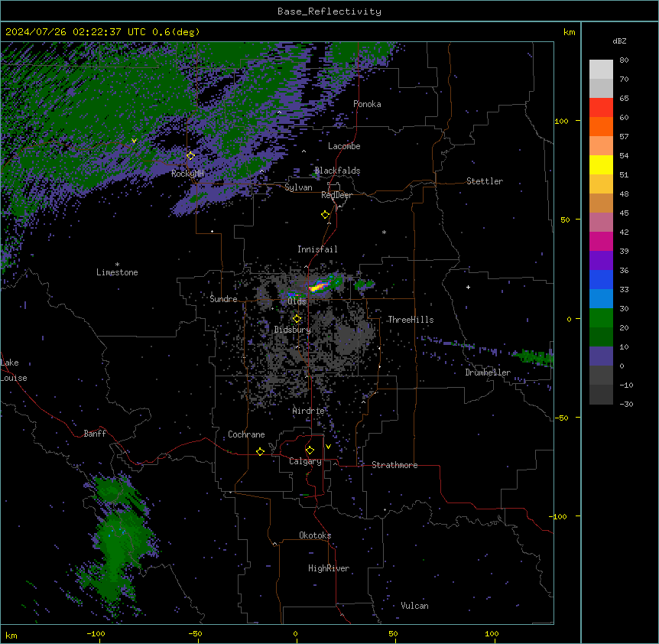Select the Stettler label
The height and width of the screenshot is (644, 659).
(485, 181)
